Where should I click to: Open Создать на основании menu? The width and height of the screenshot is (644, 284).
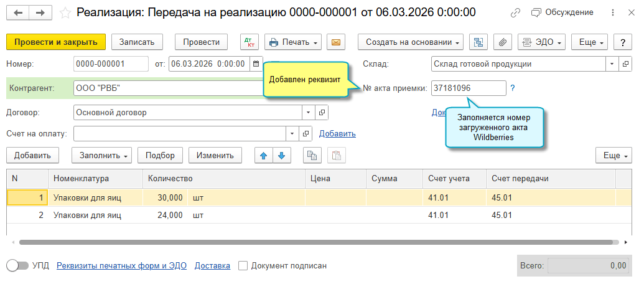(x=411, y=42)
